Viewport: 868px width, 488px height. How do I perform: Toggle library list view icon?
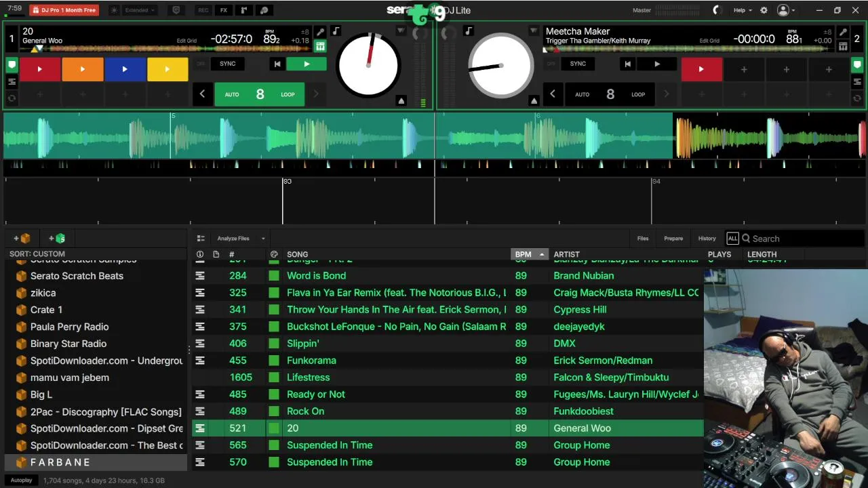pyautogui.click(x=201, y=239)
